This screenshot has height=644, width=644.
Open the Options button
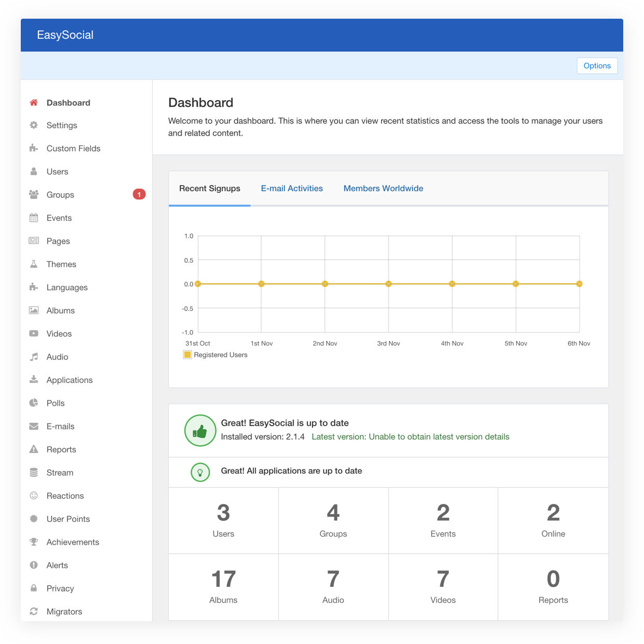click(597, 66)
